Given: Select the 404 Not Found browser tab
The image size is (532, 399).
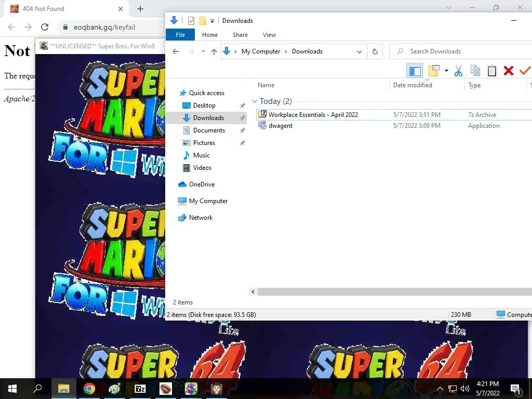Looking at the screenshot, I should click(66, 9).
